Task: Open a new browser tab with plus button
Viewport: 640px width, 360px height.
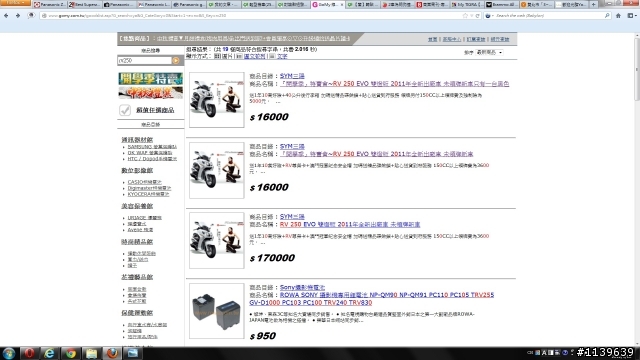Action: [x=593, y=4]
